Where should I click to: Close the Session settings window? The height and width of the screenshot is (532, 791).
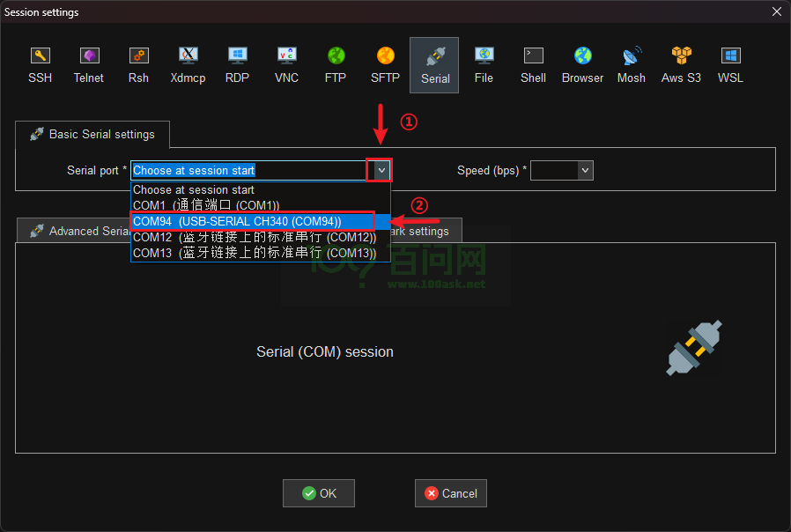[x=776, y=11]
